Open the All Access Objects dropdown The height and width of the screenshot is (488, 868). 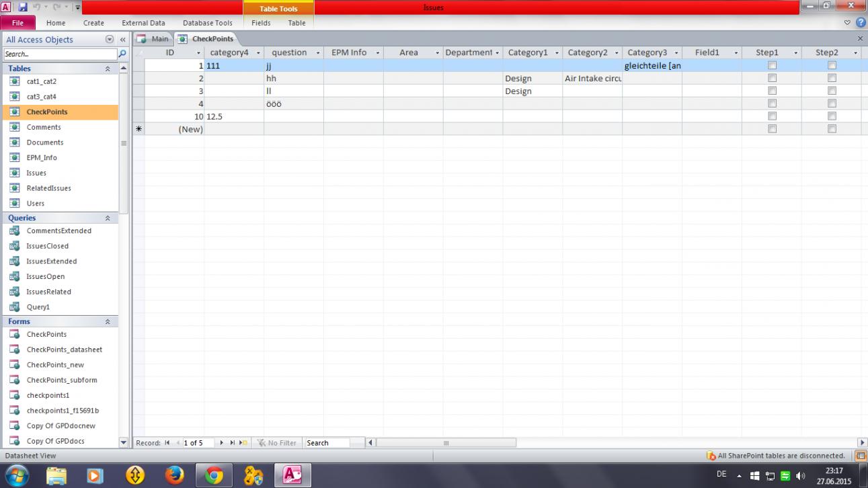[x=110, y=40]
